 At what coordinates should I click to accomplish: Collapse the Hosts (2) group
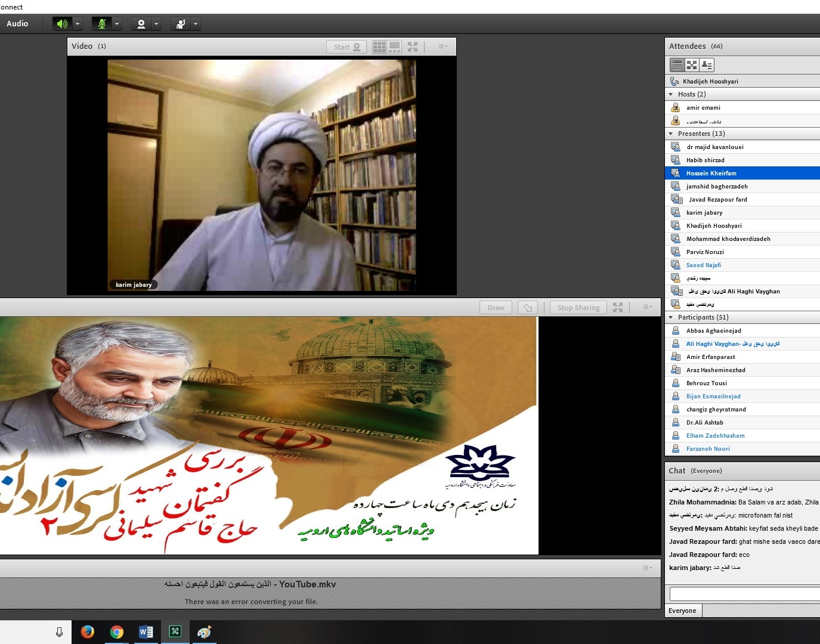pos(671,94)
